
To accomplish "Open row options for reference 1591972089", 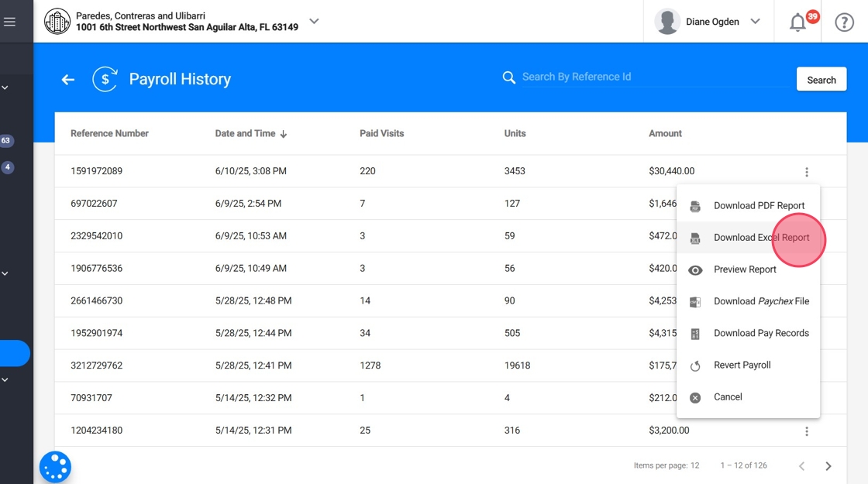I will click(807, 172).
